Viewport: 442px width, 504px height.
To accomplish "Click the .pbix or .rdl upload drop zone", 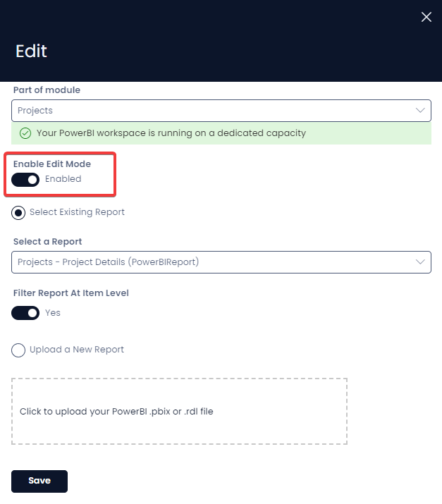I will click(x=179, y=412).
